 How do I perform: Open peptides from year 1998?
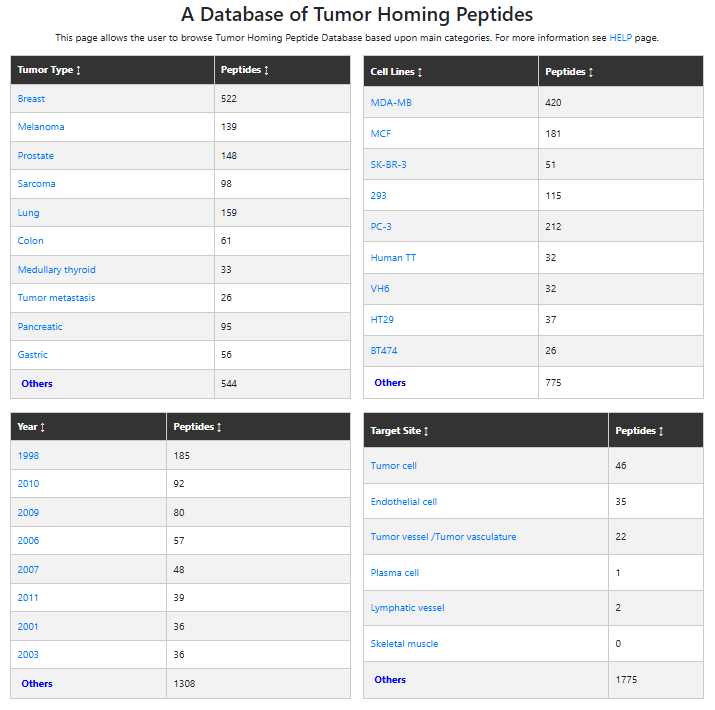28,456
